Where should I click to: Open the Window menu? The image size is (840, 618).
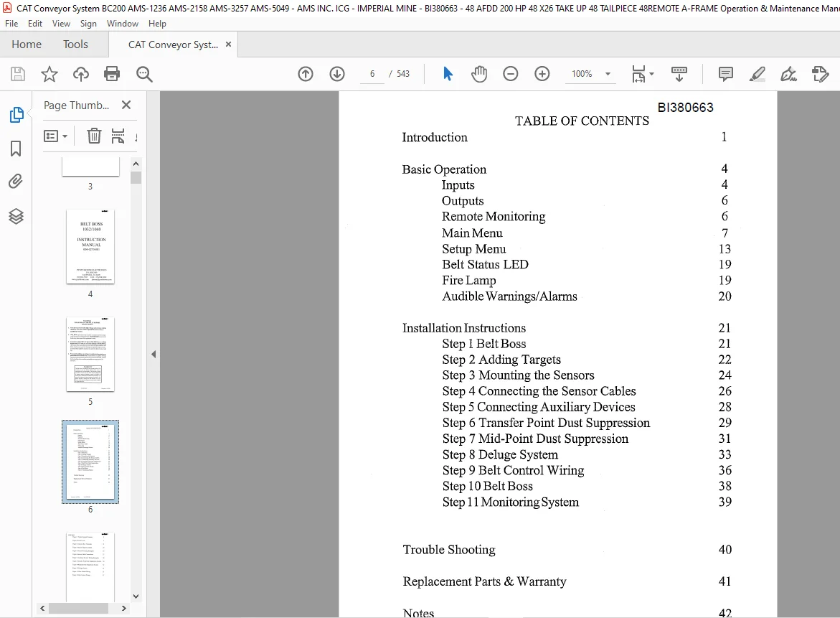122,24
